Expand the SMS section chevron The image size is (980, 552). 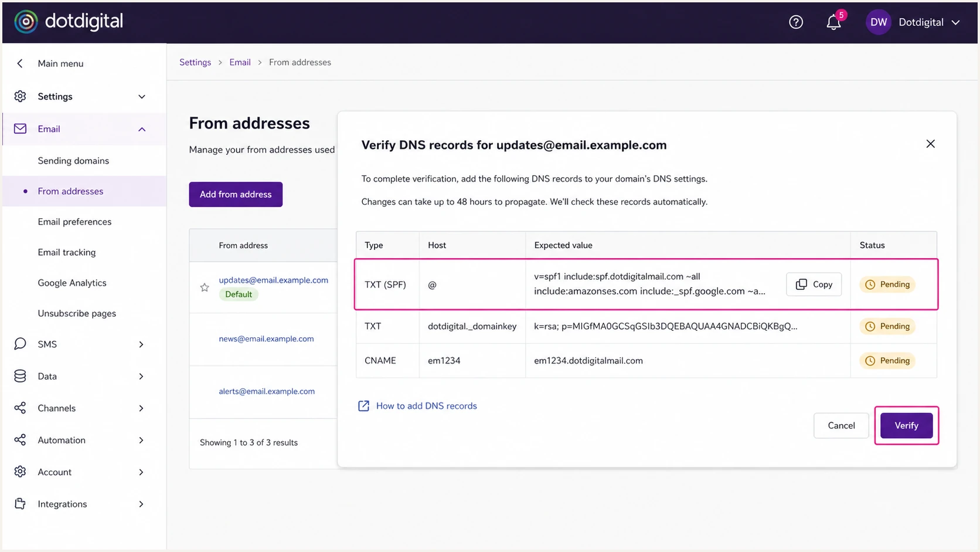pyautogui.click(x=141, y=344)
